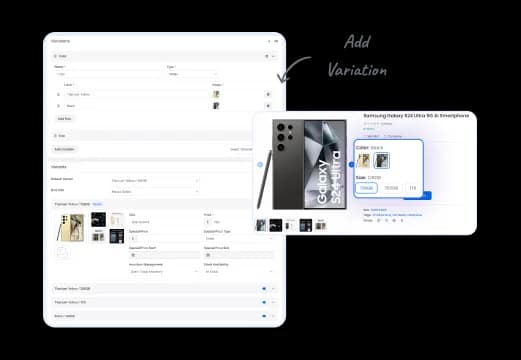Delete the Color variation using trash icon
Image resolution: width=521 pixels, height=360 pixels.
click(x=267, y=56)
